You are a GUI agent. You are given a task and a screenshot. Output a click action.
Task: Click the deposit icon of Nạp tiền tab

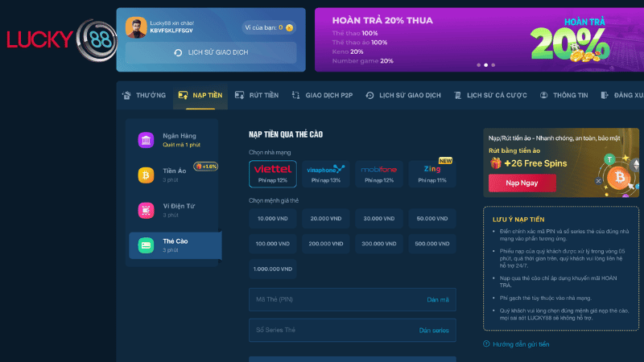[x=184, y=95]
